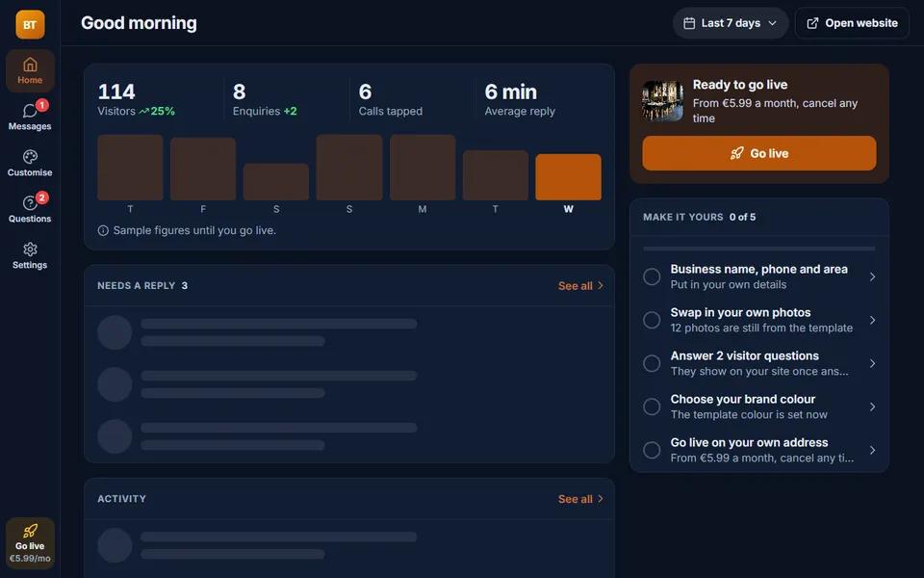
Task: Click the info icon beside sample figures
Action: tap(103, 230)
